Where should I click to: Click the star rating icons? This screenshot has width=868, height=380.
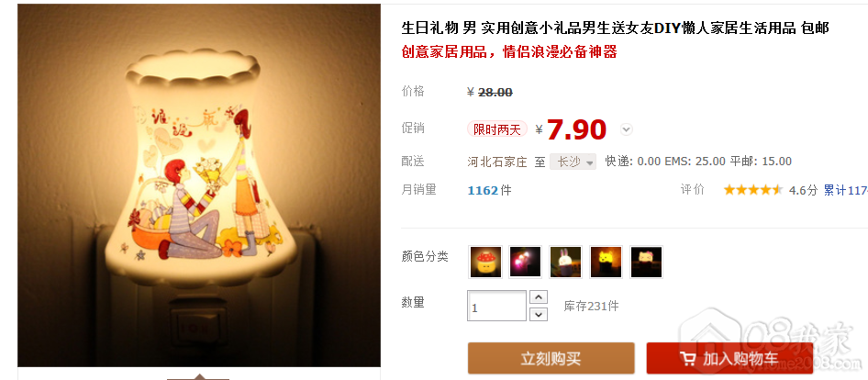click(x=753, y=190)
